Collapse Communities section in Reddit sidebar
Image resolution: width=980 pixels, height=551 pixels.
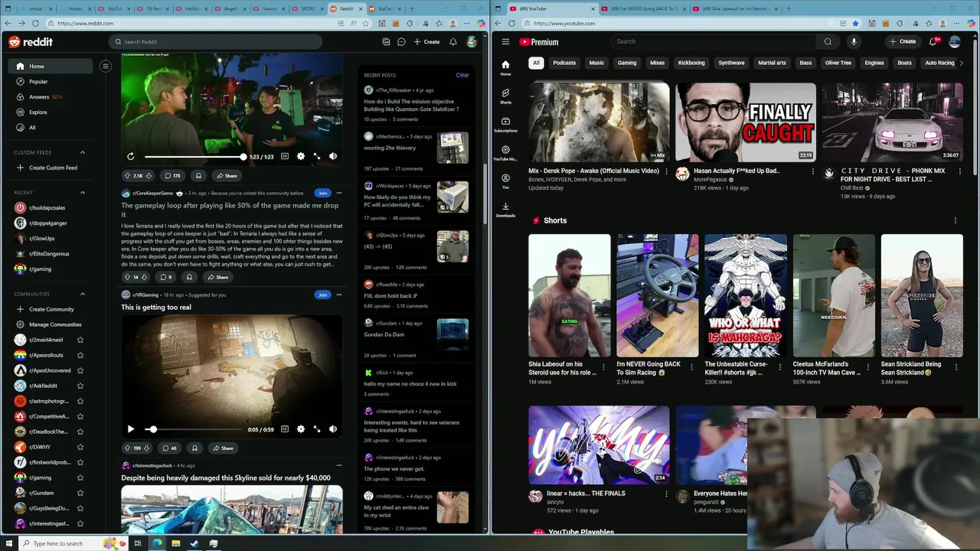coord(83,294)
